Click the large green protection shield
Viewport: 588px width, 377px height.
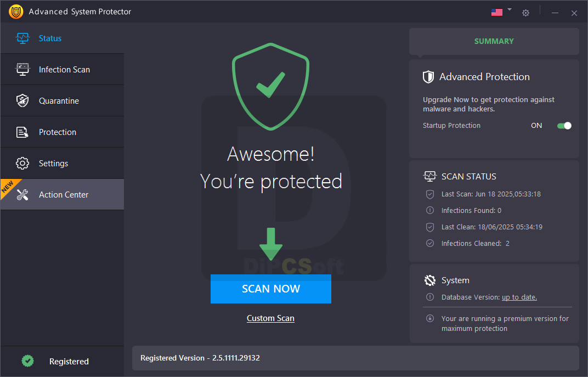[x=271, y=87]
